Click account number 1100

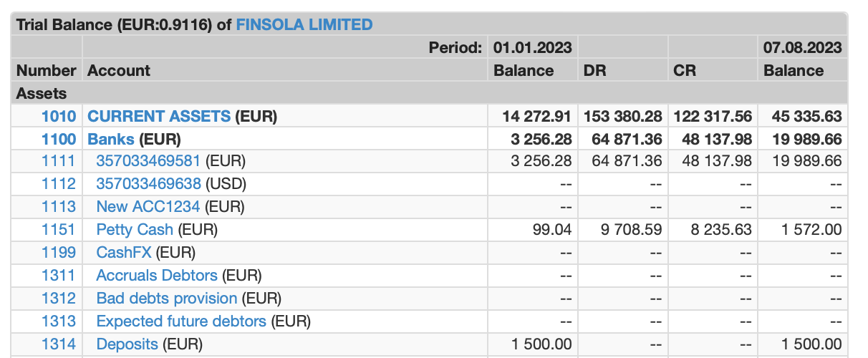59,139
